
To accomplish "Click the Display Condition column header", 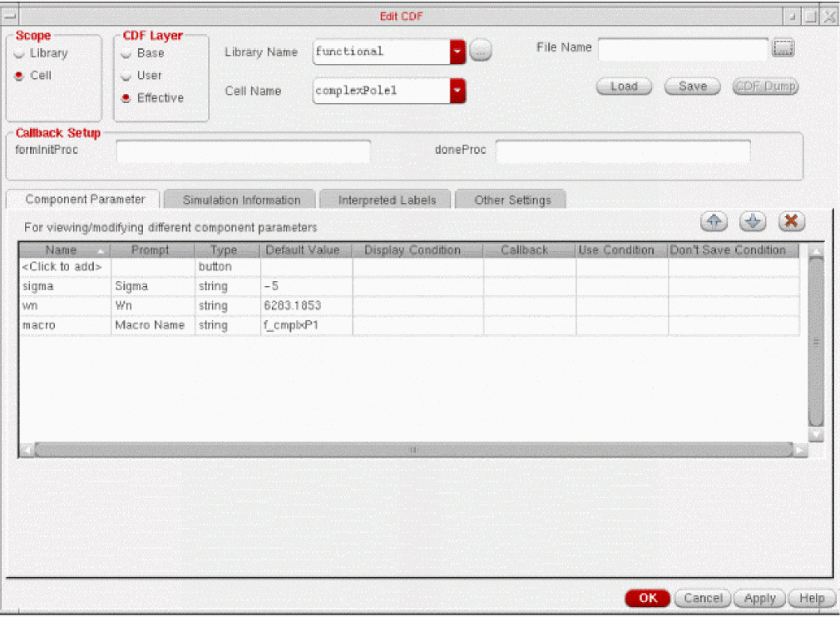I will click(x=418, y=250).
